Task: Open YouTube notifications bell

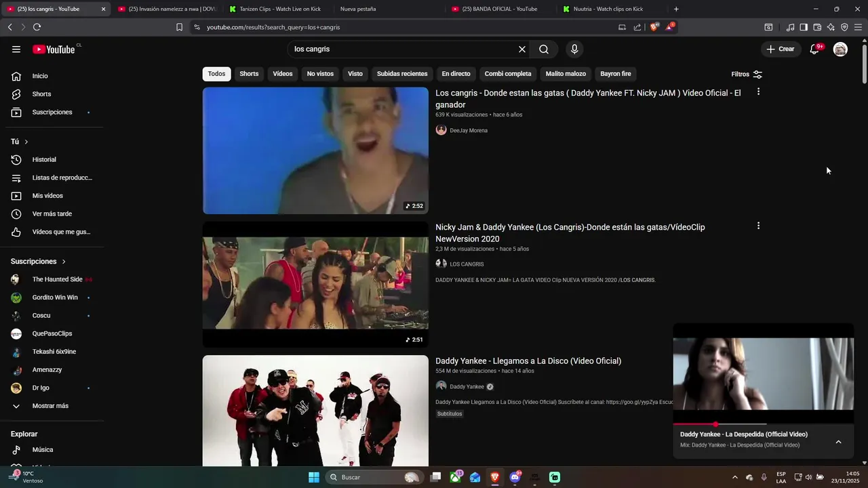Action: 814,49
